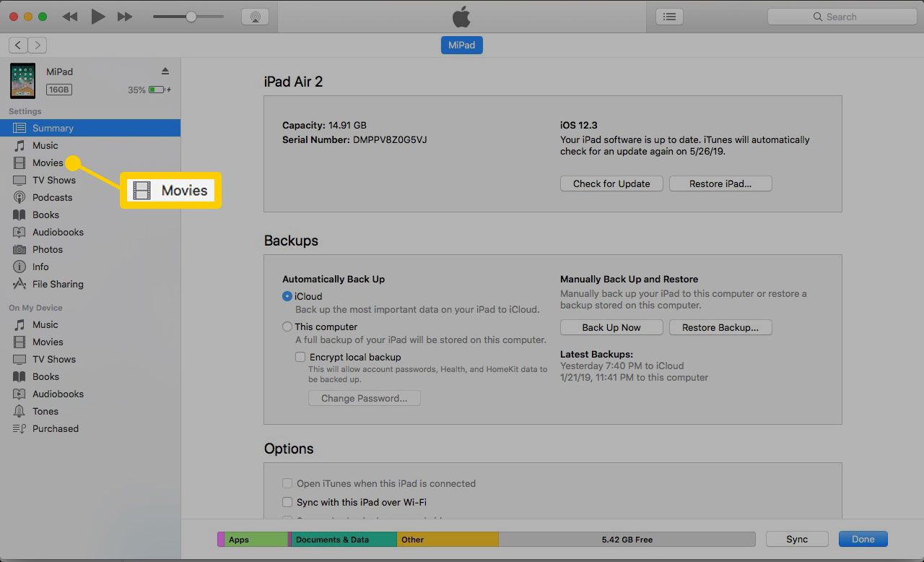Image resolution: width=924 pixels, height=562 pixels.
Task: Adjust the volume slider knob
Action: pos(191,17)
